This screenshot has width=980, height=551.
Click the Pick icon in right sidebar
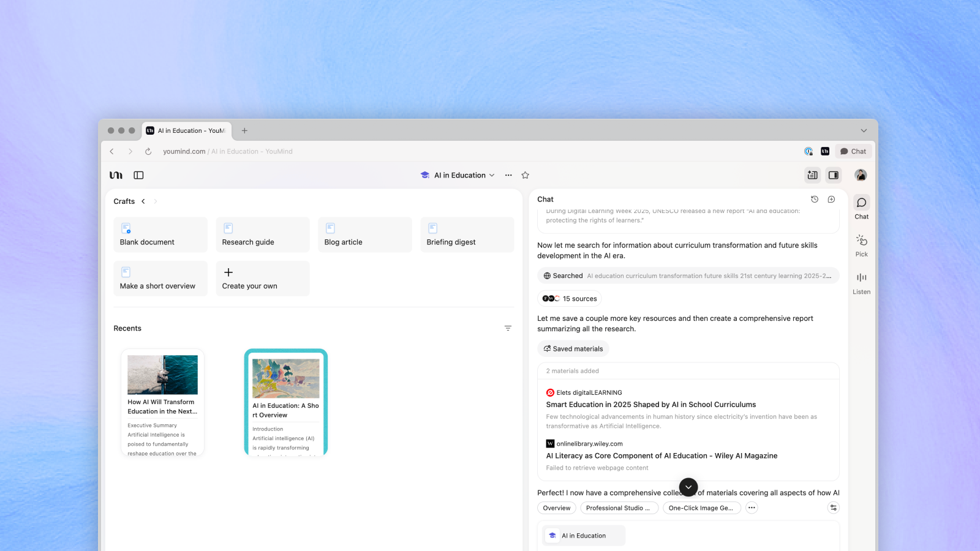click(x=861, y=240)
